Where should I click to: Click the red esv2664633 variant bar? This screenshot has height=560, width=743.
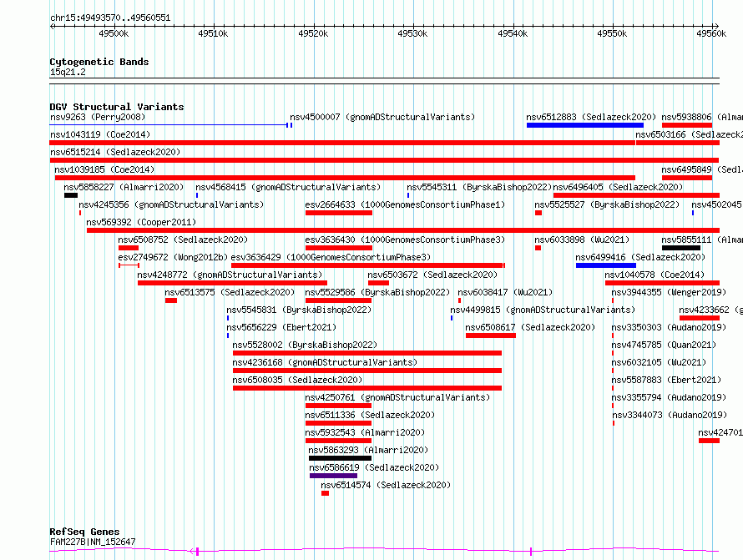(x=339, y=213)
